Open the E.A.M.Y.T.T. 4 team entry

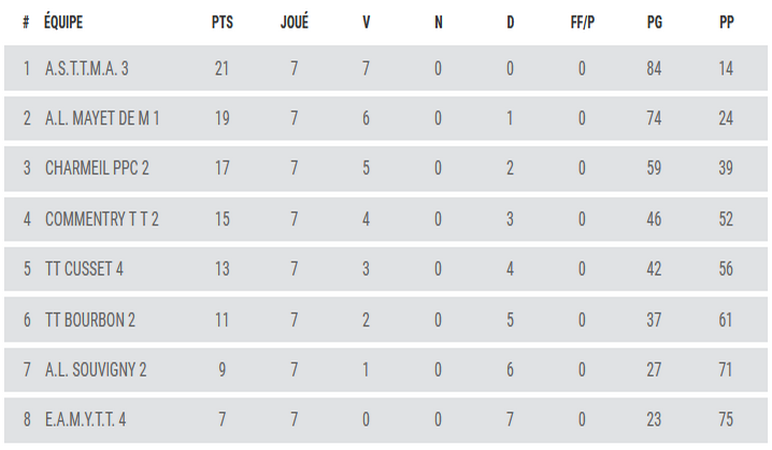[86, 420]
